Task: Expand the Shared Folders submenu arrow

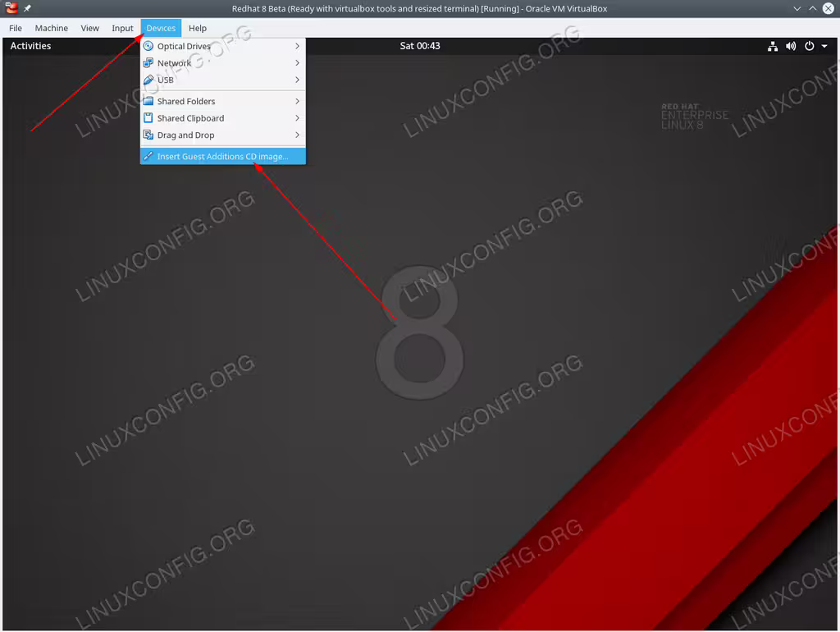Action: tap(297, 101)
